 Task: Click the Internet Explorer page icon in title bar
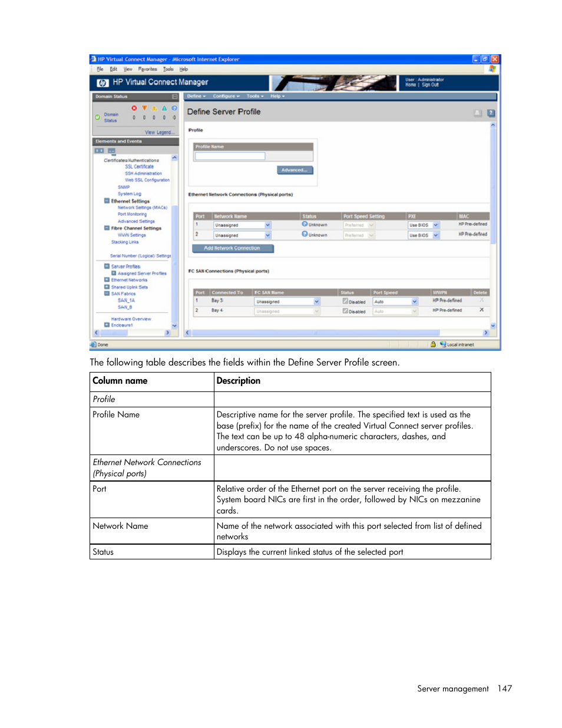point(93,60)
